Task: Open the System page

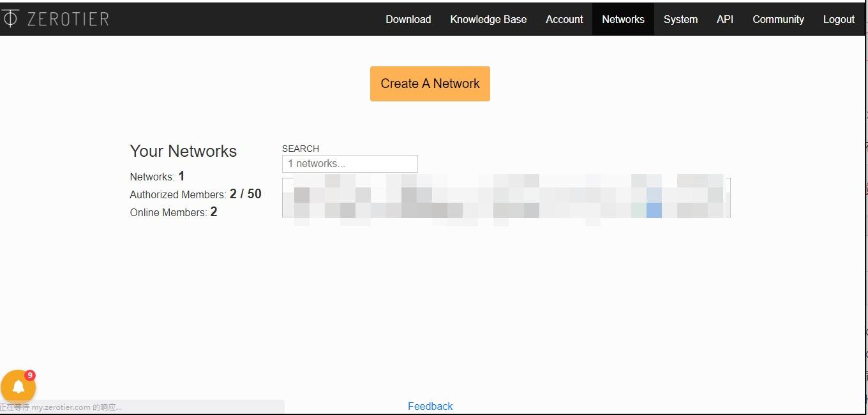Action: [680, 19]
